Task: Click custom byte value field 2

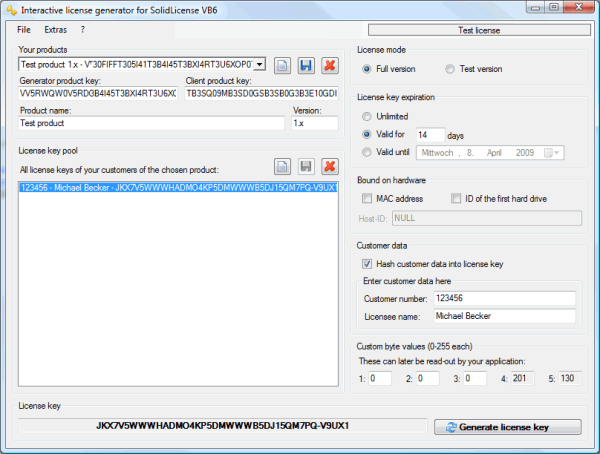Action: pos(427,378)
